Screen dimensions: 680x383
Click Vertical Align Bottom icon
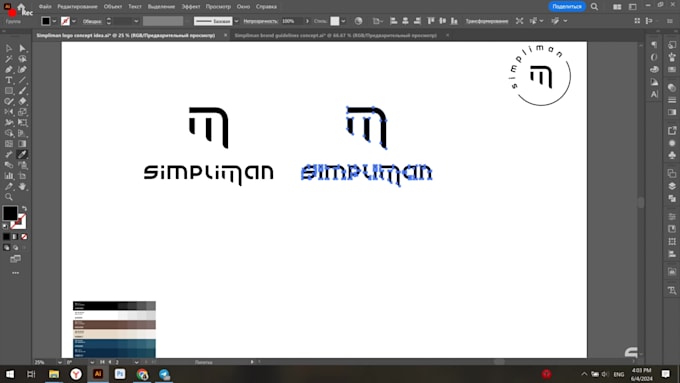tap(454, 21)
